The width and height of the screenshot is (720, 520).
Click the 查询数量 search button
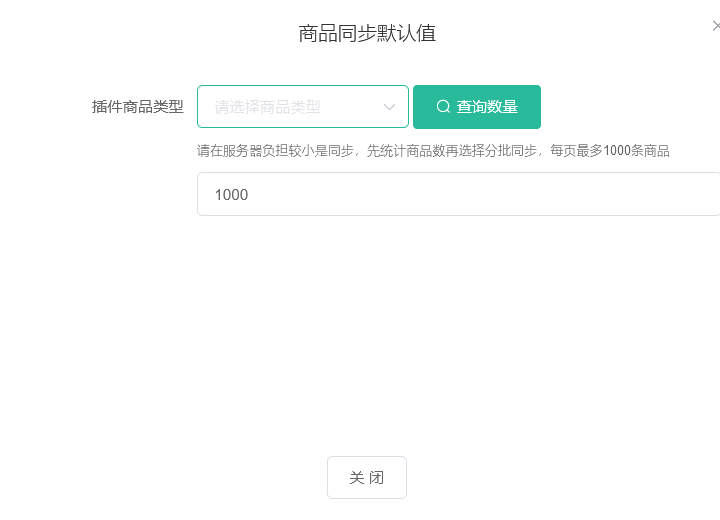coord(477,107)
